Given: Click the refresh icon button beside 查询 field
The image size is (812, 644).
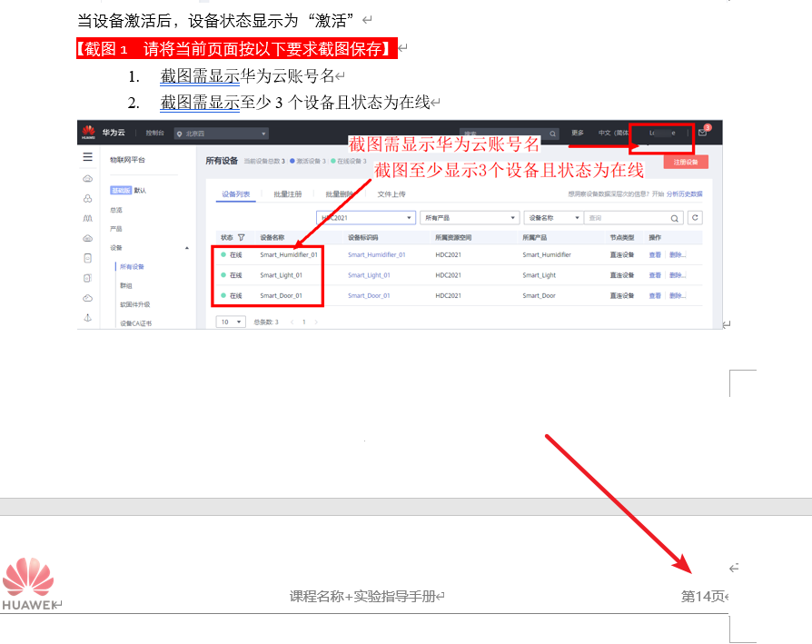Looking at the screenshot, I should pos(695,218).
